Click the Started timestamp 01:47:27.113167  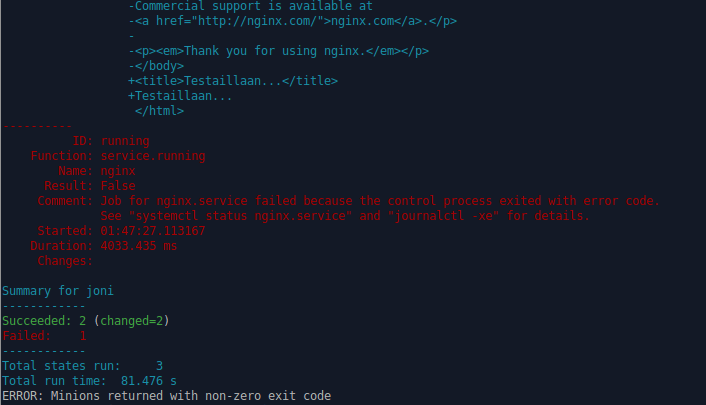153,231
